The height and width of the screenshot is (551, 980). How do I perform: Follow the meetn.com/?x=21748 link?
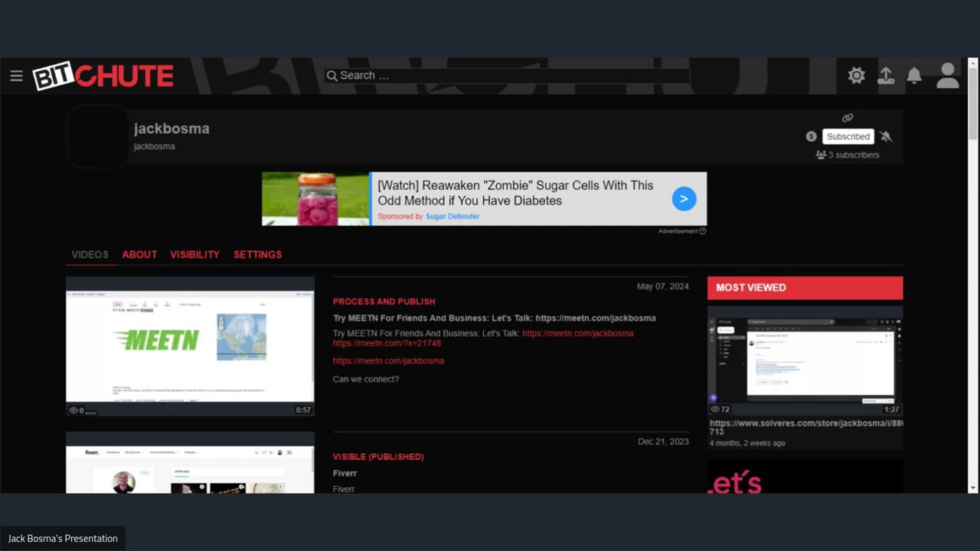click(387, 344)
